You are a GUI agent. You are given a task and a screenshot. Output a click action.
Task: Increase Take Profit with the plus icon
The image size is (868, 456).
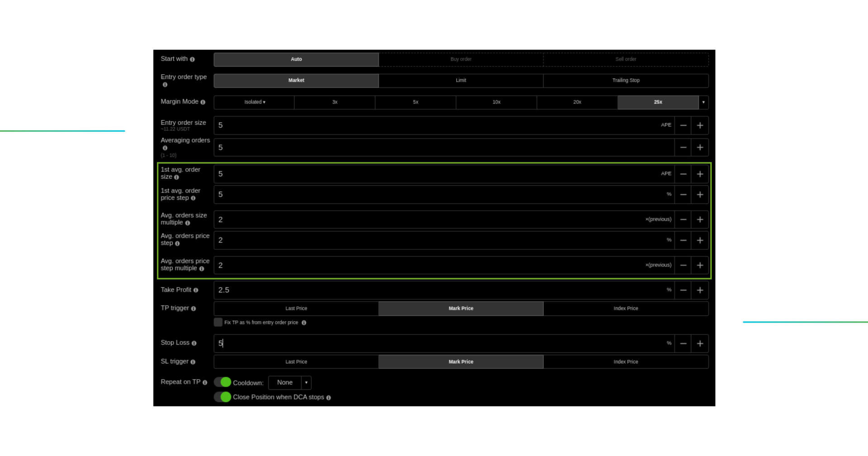point(700,290)
